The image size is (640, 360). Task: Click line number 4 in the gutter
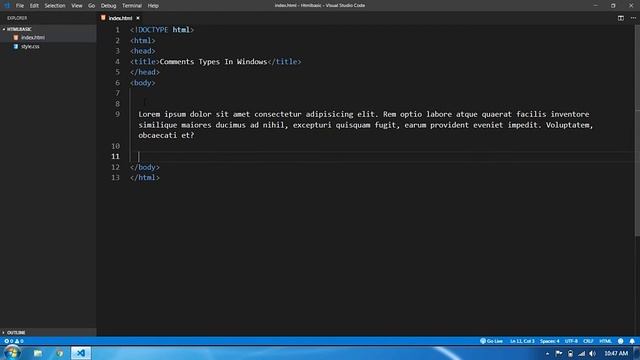[118, 62]
